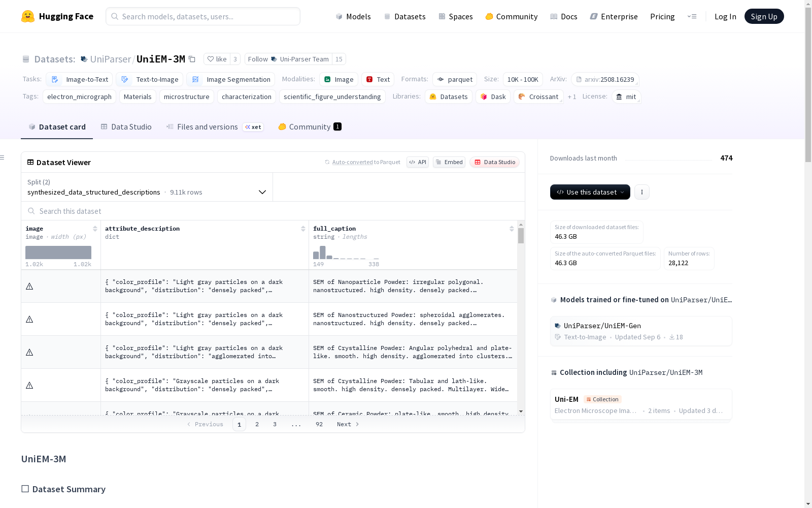Focus the Search this dataset field

point(273,211)
